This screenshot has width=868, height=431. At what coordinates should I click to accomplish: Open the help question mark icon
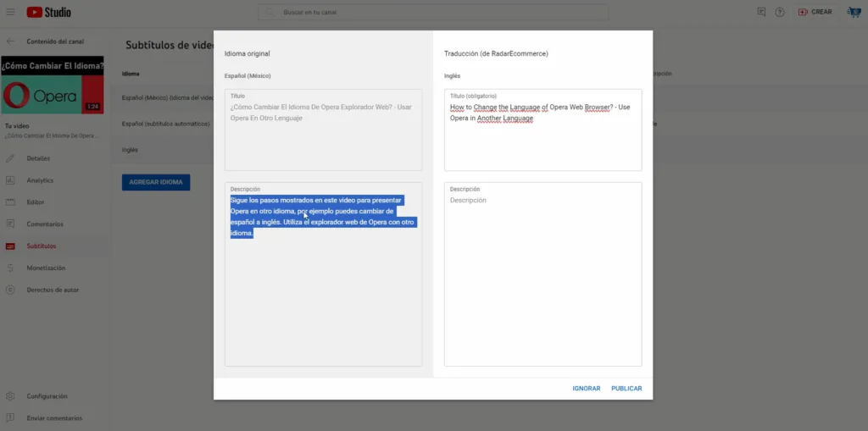[780, 12]
